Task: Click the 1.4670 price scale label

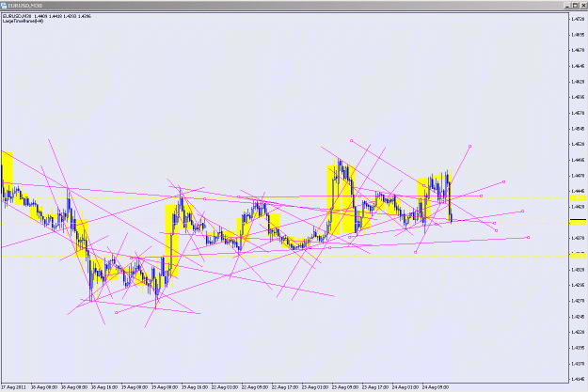Action: click(x=578, y=50)
